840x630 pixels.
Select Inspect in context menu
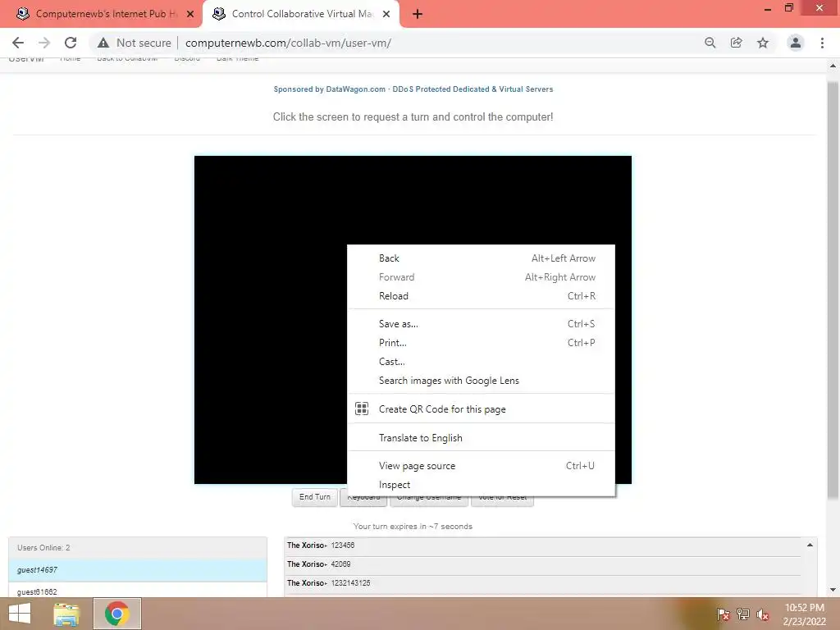point(481,484)
